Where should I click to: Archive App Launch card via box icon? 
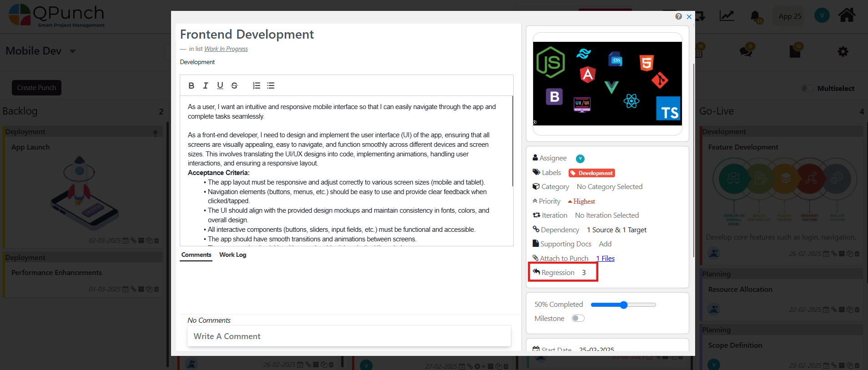[x=141, y=240]
